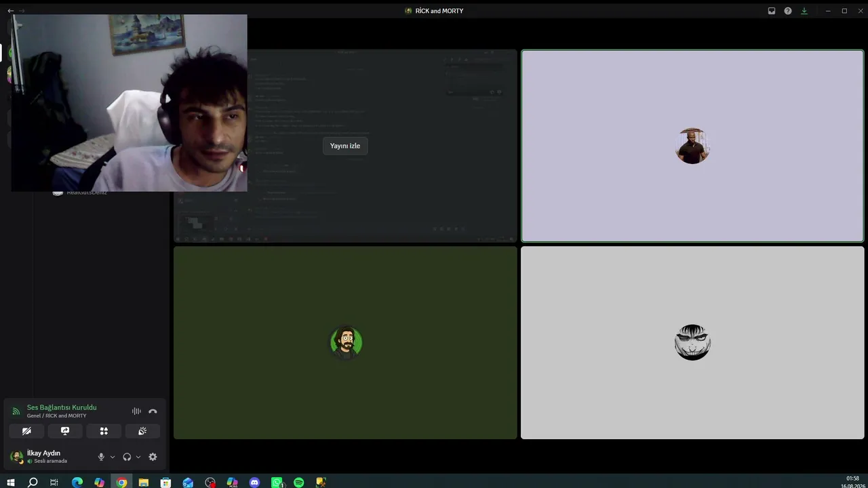Open Microsoft Store from the taskbar

coord(165,483)
